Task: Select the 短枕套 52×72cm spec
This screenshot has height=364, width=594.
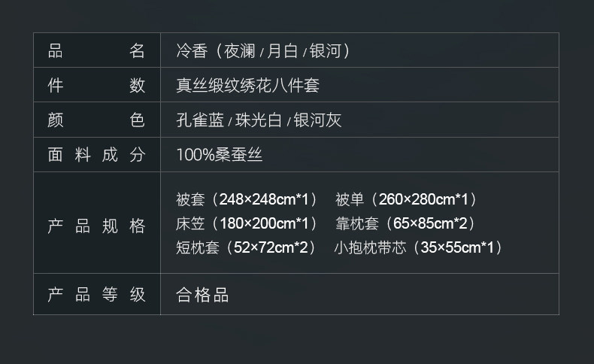Action: coord(247,247)
